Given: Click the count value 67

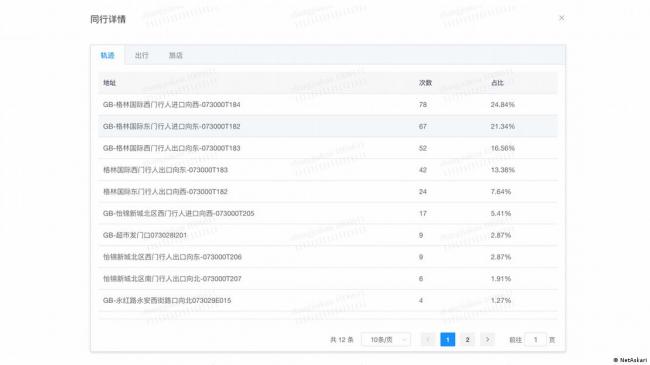Looking at the screenshot, I should tap(423, 127).
